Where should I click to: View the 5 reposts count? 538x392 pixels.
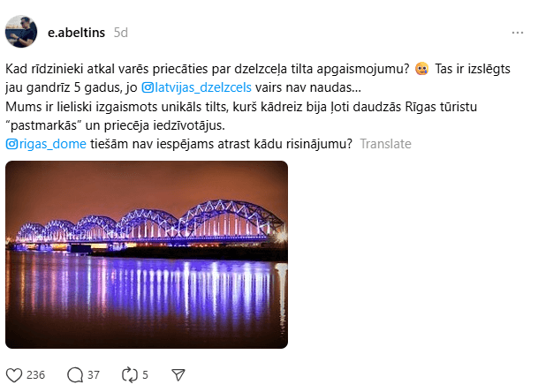[x=145, y=375]
